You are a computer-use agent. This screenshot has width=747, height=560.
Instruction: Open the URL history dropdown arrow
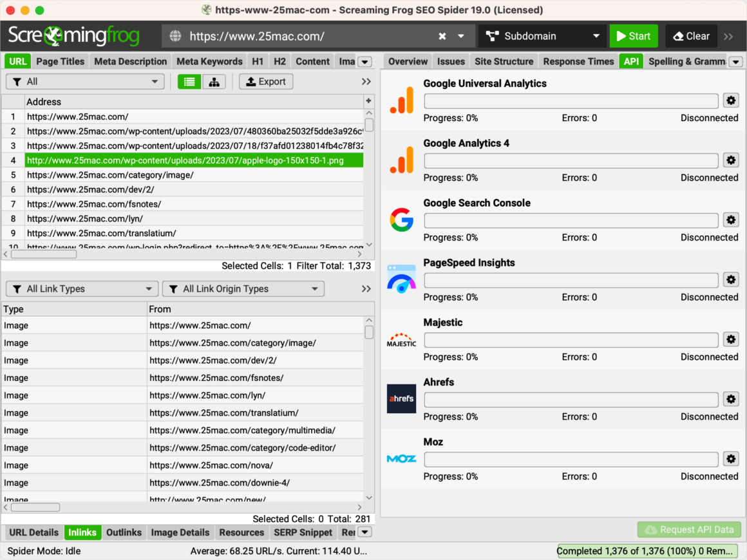tap(461, 36)
